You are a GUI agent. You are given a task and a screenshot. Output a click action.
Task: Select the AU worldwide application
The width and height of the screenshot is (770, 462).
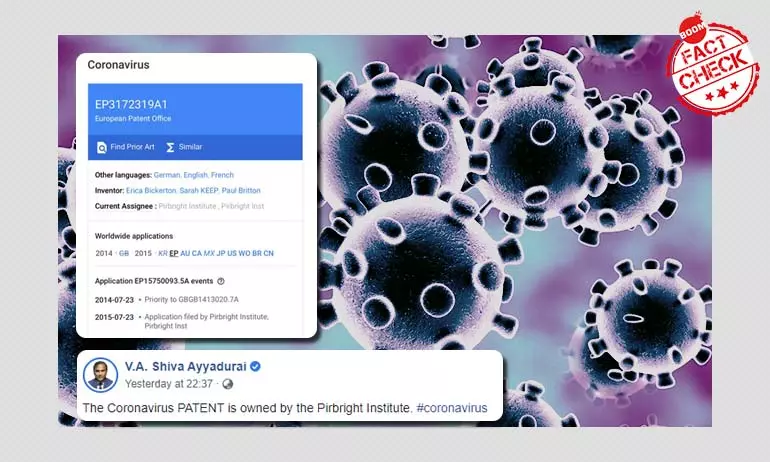point(185,253)
